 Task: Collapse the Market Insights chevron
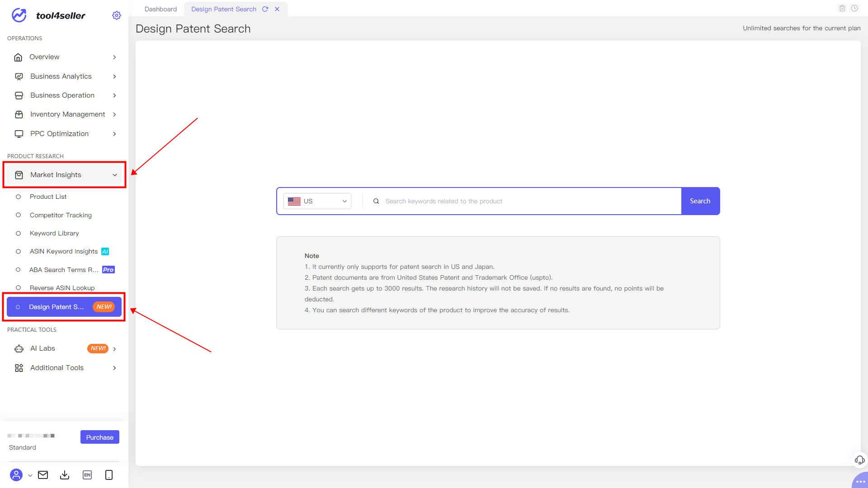(115, 175)
